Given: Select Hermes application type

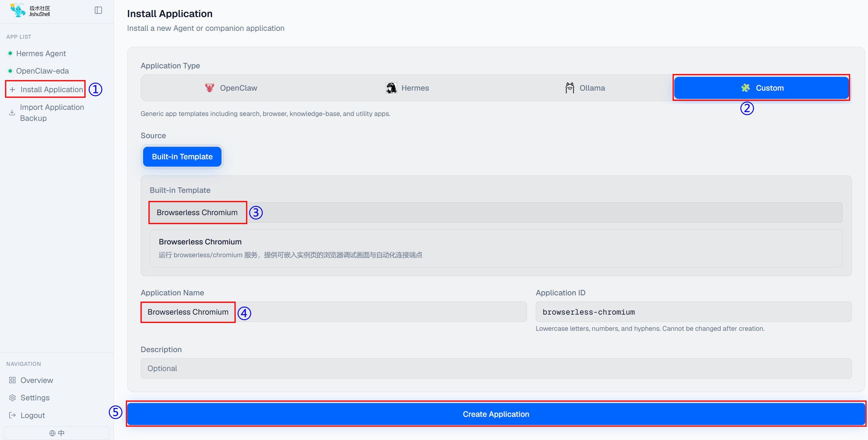Looking at the screenshot, I should (408, 88).
